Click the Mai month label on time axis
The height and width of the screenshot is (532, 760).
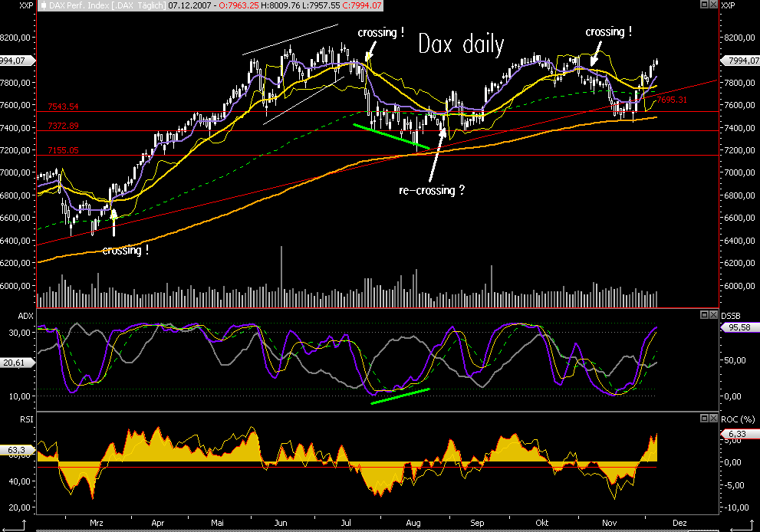click(217, 523)
